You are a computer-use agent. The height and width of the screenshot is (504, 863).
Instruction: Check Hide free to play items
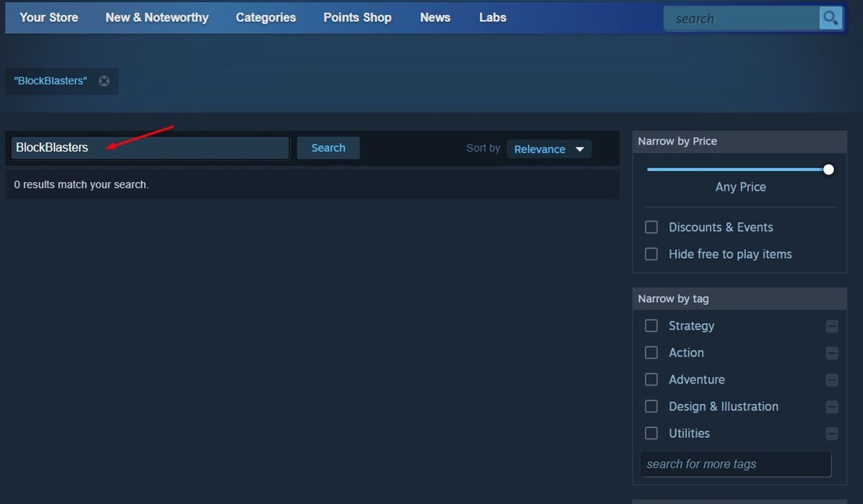(652, 254)
